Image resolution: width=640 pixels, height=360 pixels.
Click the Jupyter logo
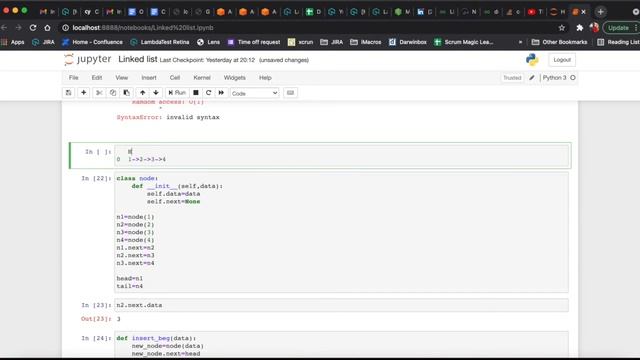coord(87,60)
